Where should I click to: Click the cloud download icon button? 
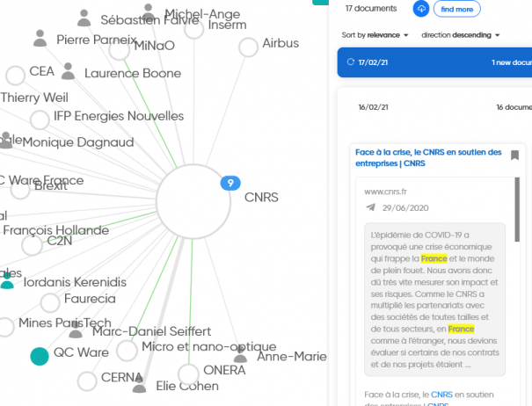coord(420,9)
